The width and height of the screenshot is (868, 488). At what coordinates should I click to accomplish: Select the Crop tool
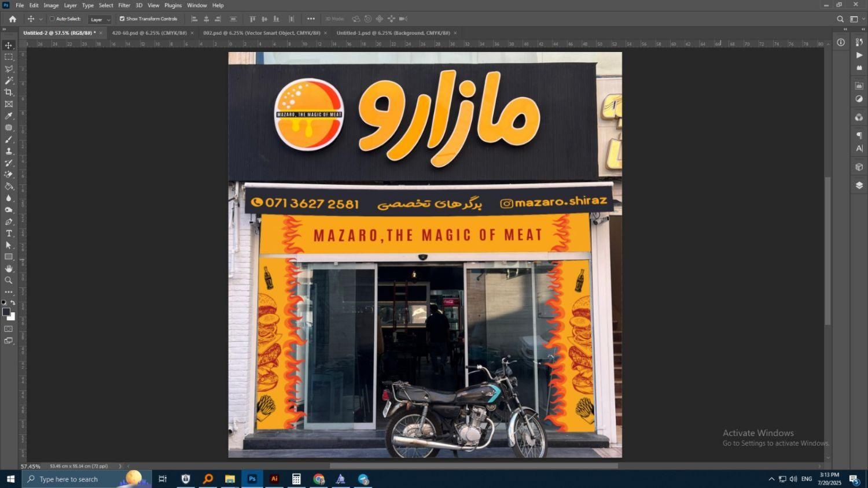point(9,93)
